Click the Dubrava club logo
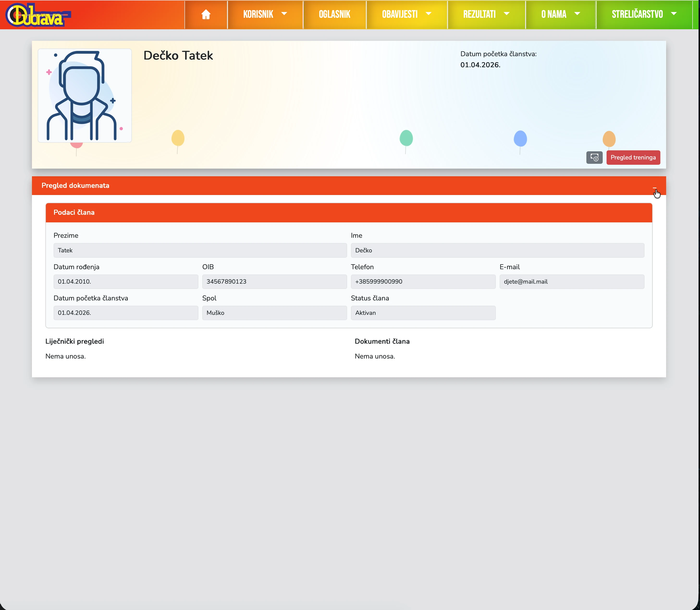 point(38,15)
